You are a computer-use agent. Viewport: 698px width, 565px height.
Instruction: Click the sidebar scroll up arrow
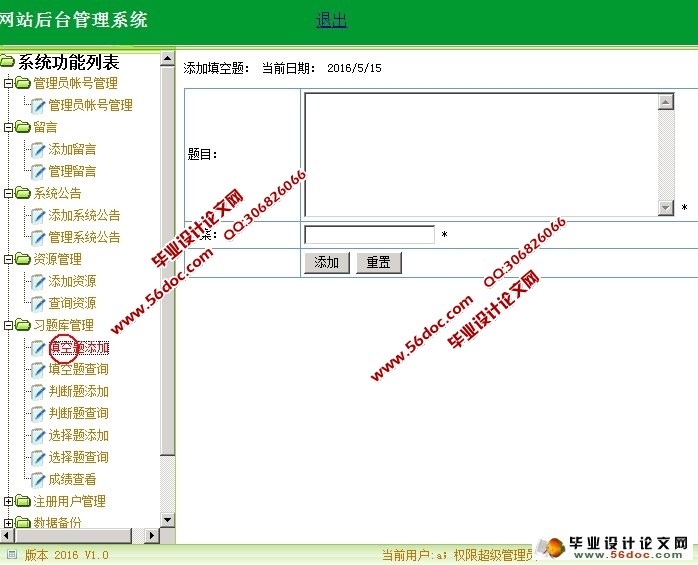click(x=167, y=58)
